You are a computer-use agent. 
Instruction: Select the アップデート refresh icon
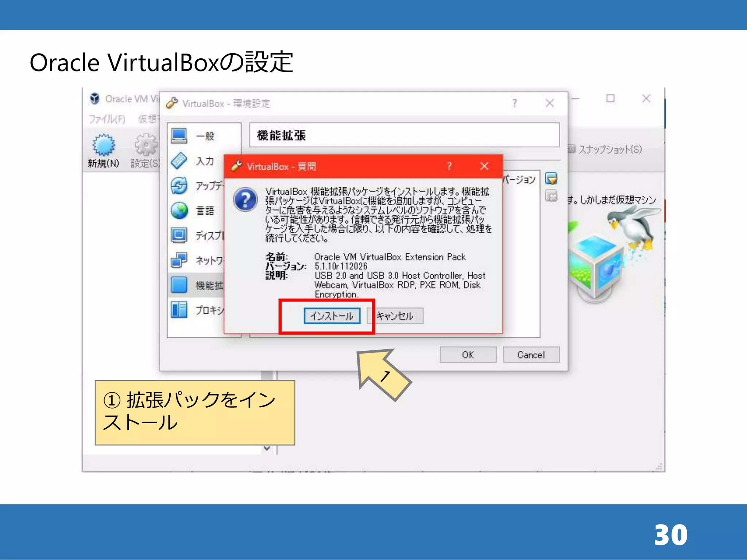179,186
